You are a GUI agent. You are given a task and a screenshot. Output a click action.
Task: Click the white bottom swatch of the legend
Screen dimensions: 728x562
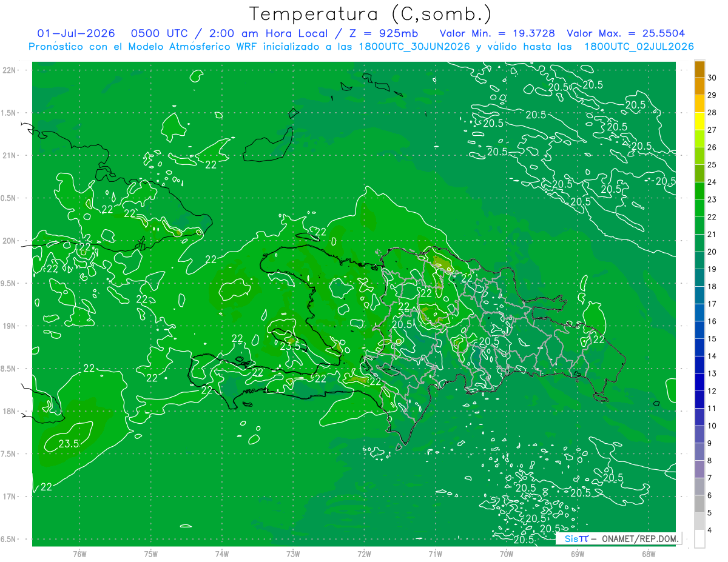pos(699,539)
